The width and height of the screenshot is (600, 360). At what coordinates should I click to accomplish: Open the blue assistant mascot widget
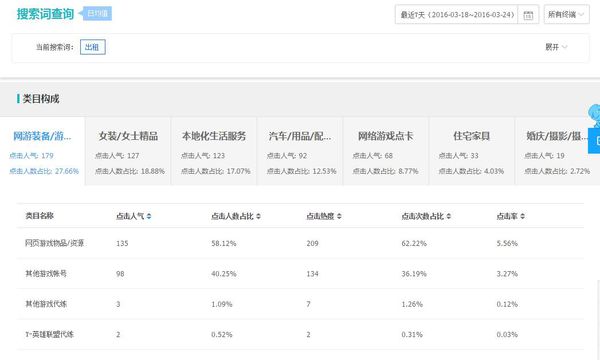[594, 115]
